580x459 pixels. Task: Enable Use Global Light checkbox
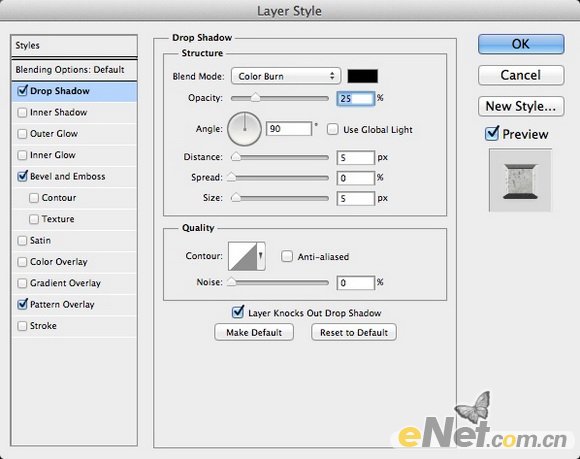tap(333, 129)
